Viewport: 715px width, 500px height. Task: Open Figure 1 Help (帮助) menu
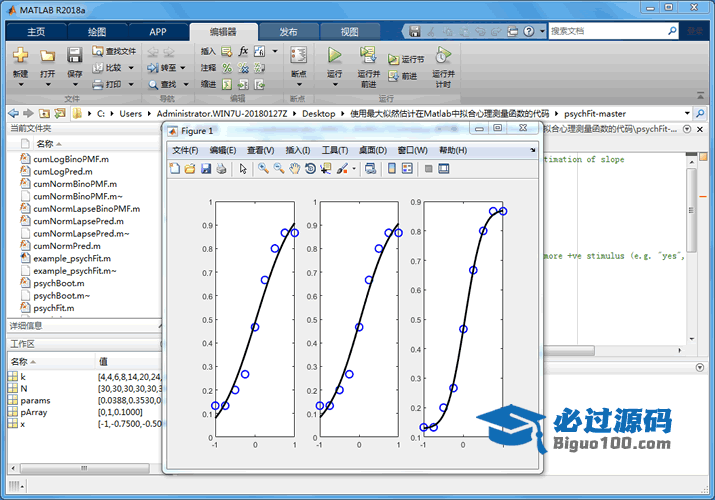click(453, 150)
